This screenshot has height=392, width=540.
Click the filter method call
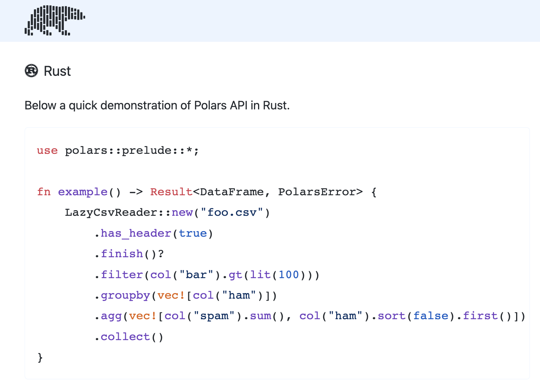tap(122, 274)
